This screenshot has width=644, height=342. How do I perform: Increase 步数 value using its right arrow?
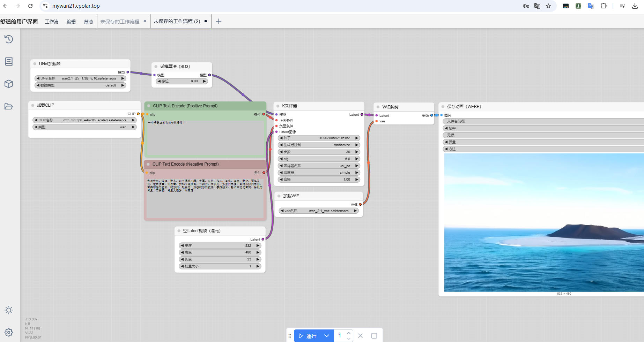[357, 152]
